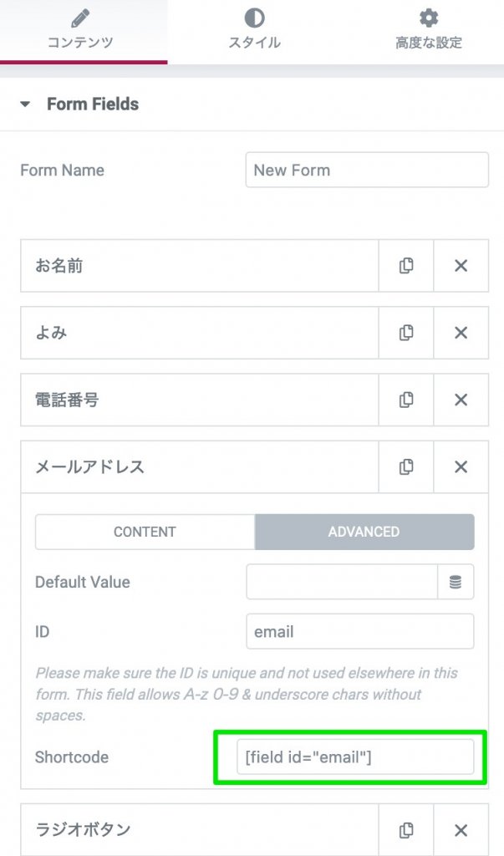Duplicate the ラジオボタン field
504x856 pixels.
pyautogui.click(x=406, y=830)
